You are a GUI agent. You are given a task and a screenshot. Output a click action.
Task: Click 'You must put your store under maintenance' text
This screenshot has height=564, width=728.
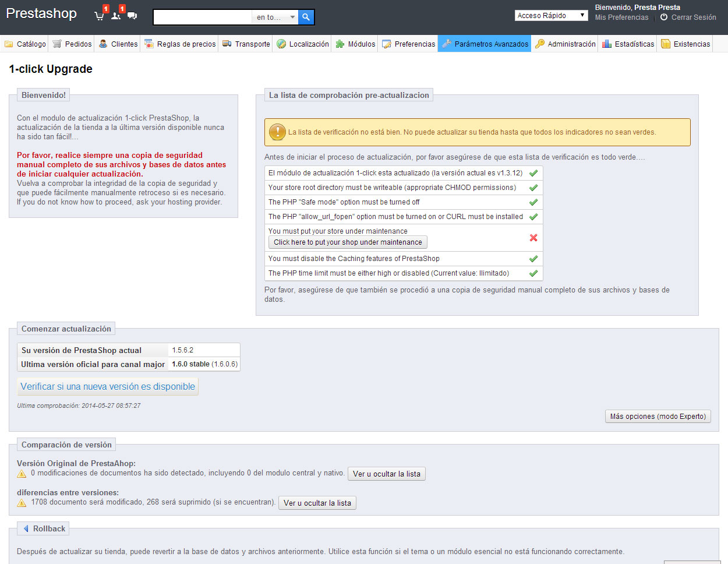click(x=338, y=231)
